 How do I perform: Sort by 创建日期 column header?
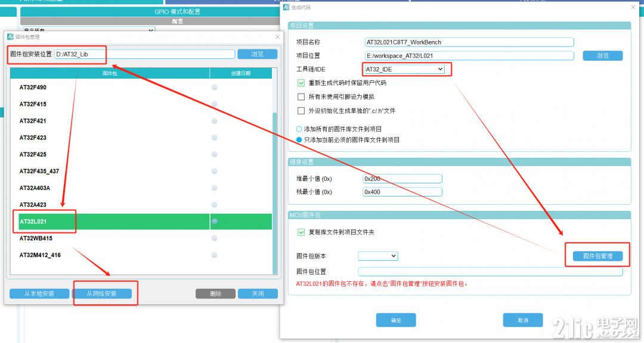(x=241, y=73)
